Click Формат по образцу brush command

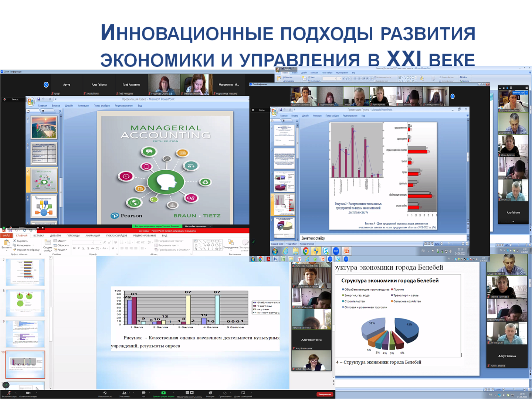pyautogui.click(x=26, y=250)
